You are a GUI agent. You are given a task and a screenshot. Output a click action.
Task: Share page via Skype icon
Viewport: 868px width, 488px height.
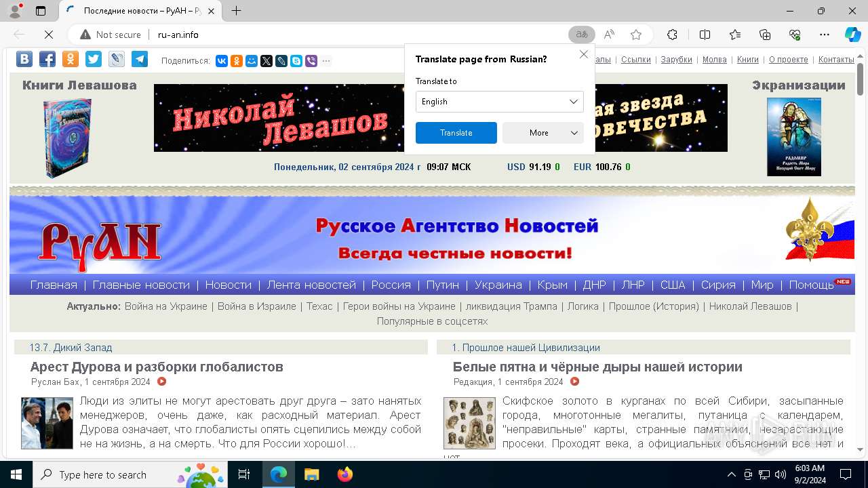[x=296, y=61]
